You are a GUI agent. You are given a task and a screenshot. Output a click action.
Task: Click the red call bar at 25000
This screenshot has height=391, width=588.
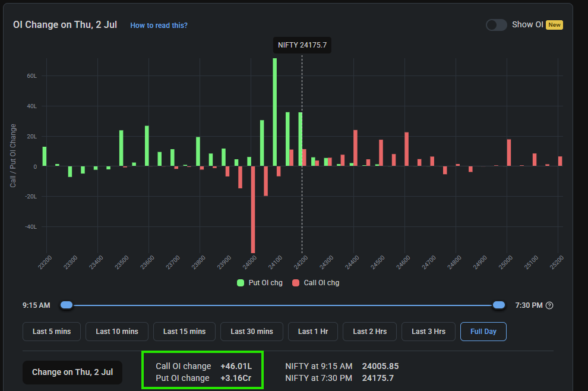tap(509, 153)
